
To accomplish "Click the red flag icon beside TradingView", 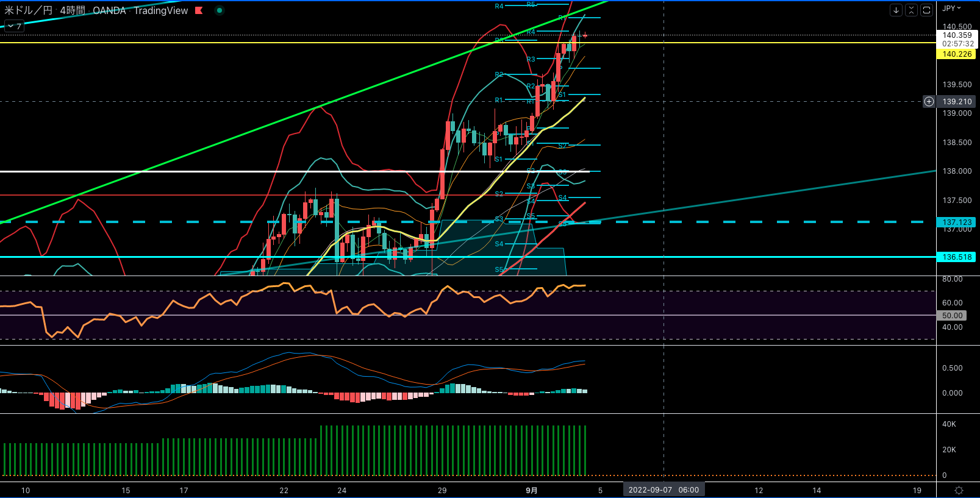I will coord(199,10).
